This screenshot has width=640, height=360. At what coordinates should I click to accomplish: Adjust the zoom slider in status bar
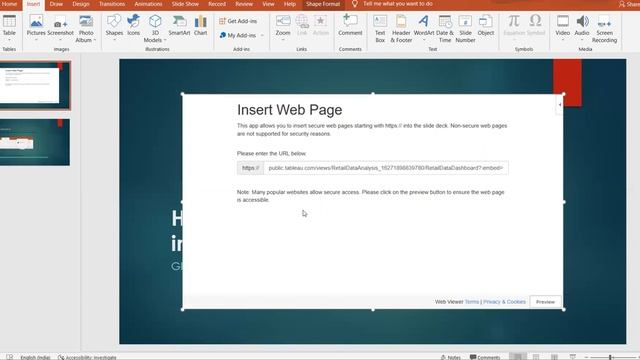(x=611, y=357)
